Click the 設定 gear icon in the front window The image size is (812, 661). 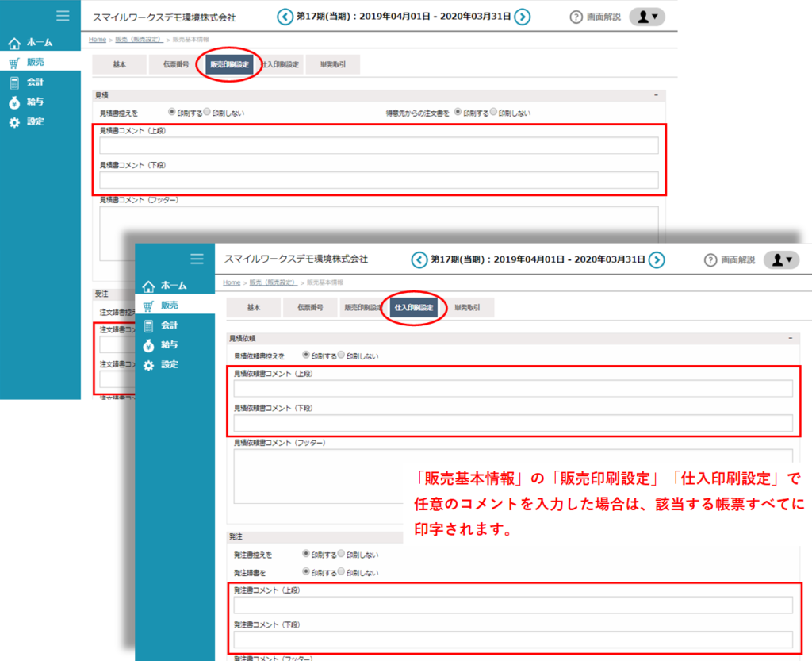pos(148,365)
